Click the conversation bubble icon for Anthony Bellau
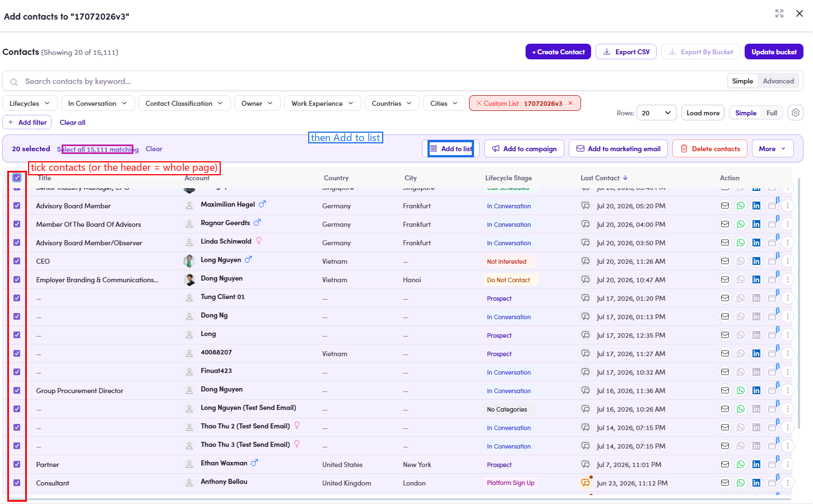The image size is (813, 504). [x=586, y=482]
